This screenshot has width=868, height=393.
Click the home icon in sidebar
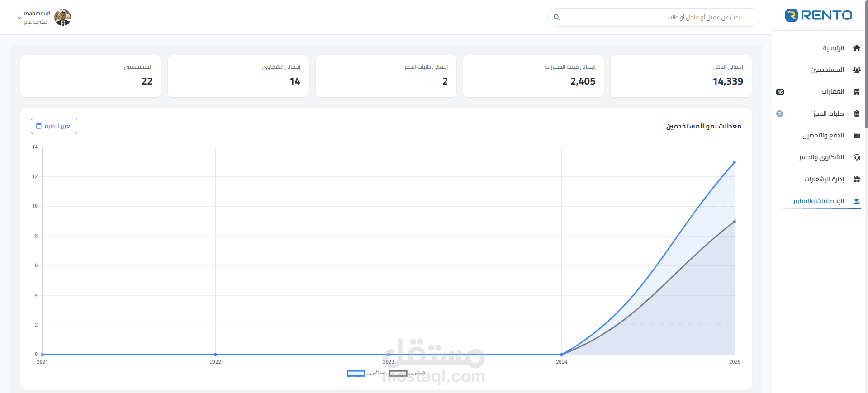(856, 48)
